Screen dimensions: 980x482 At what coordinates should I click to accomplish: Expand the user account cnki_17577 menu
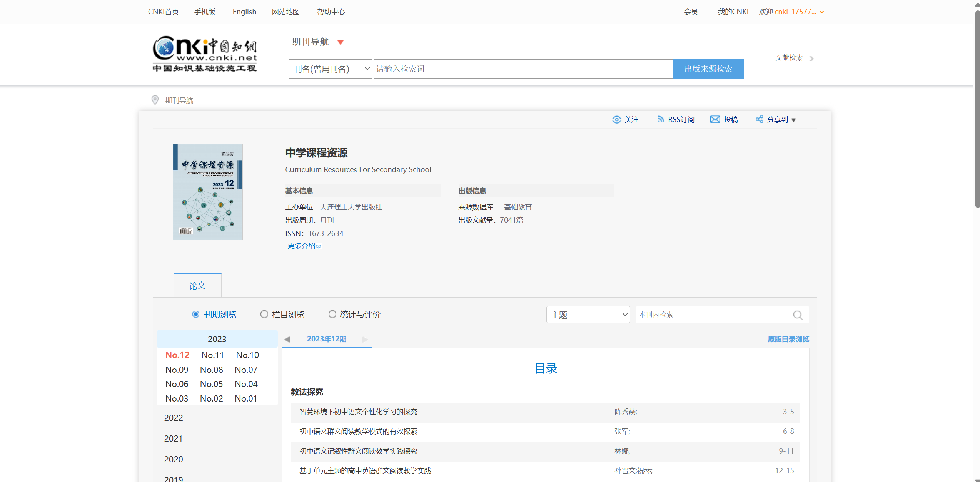(x=822, y=12)
